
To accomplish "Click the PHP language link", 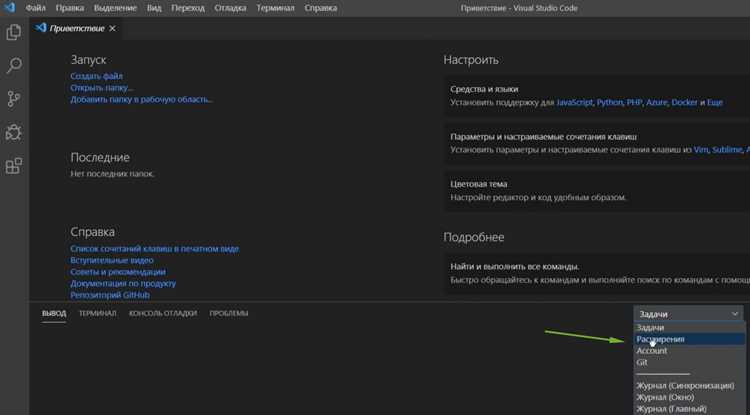I will 634,102.
